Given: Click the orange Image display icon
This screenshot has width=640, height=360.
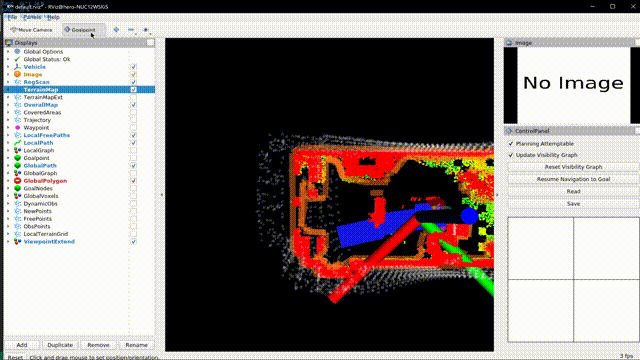Looking at the screenshot, I should 17,74.
